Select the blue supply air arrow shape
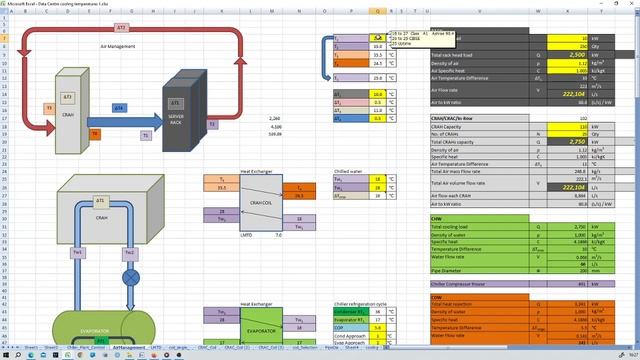The height and width of the screenshot is (360, 640). [125, 122]
